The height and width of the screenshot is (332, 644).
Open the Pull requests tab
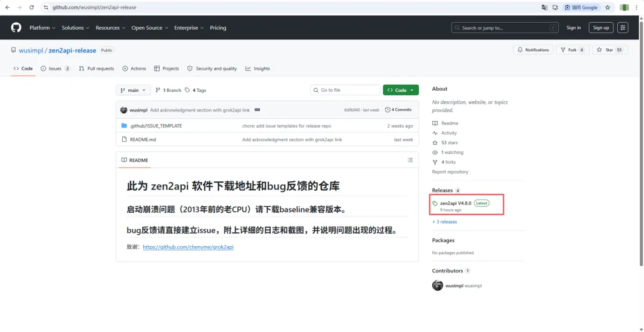point(97,69)
